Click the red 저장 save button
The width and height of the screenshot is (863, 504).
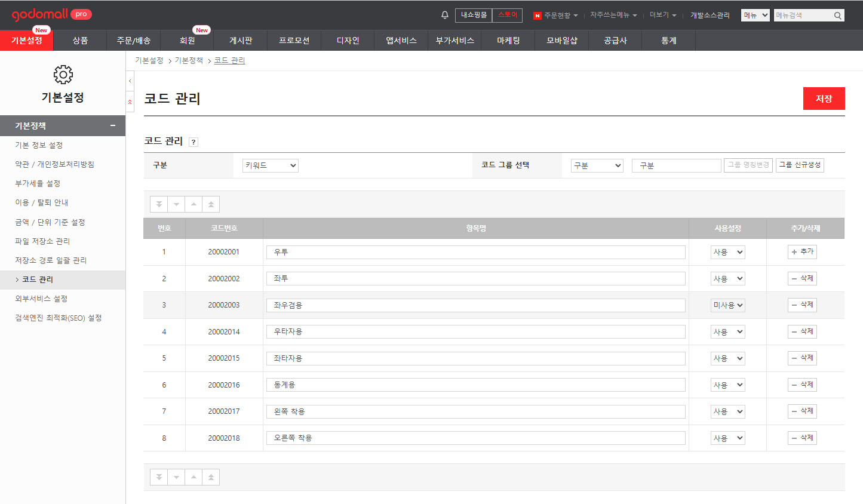pyautogui.click(x=824, y=99)
